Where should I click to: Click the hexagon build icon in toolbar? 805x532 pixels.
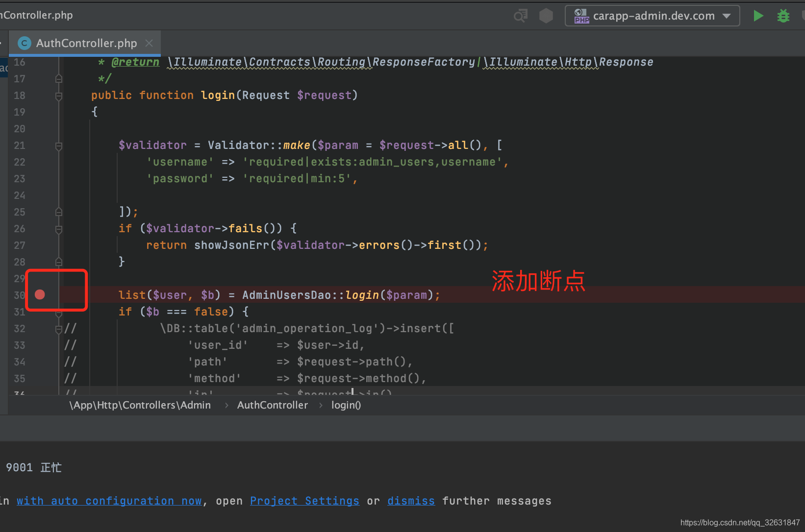coord(546,15)
